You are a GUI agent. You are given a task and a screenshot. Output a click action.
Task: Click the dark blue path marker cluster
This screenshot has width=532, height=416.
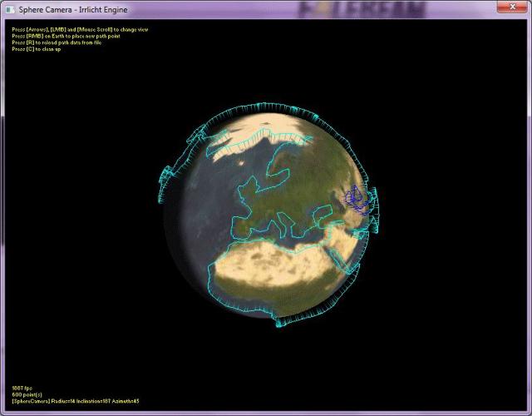357,200
